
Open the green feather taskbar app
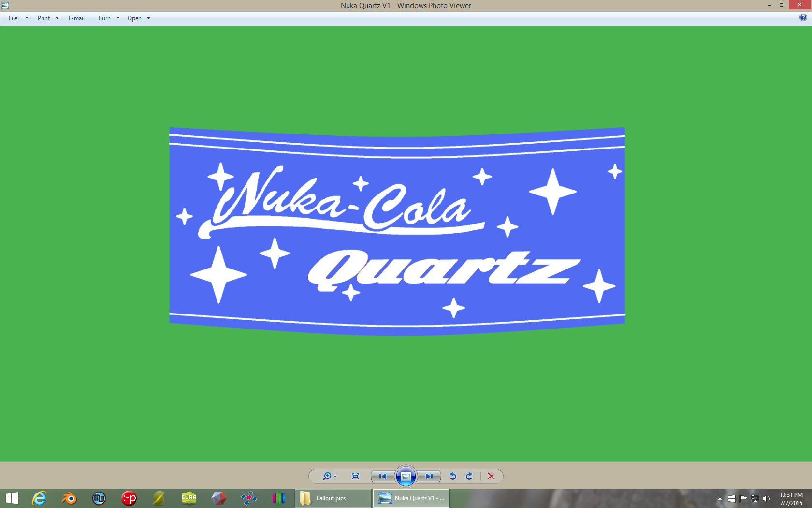tap(159, 498)
